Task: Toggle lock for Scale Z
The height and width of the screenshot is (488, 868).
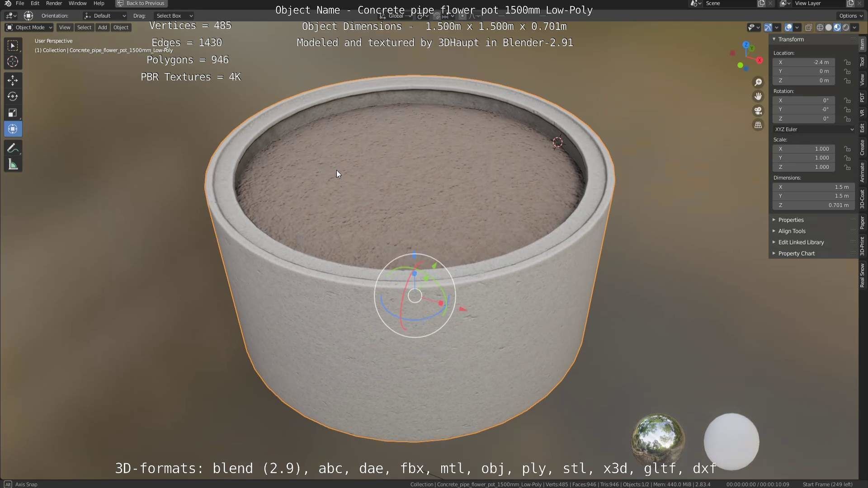Action: (x=847, y=167)
